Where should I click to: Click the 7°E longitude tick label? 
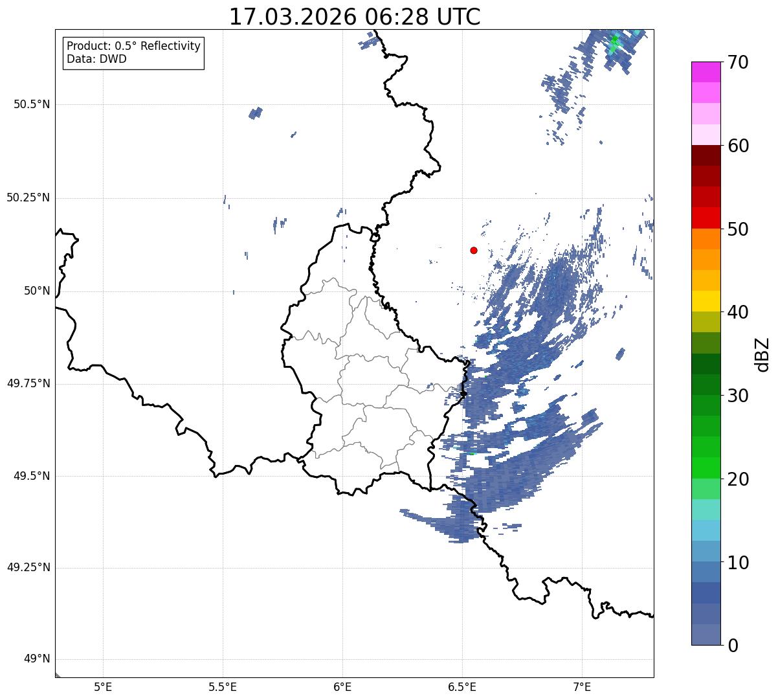[x=583, y=687]
